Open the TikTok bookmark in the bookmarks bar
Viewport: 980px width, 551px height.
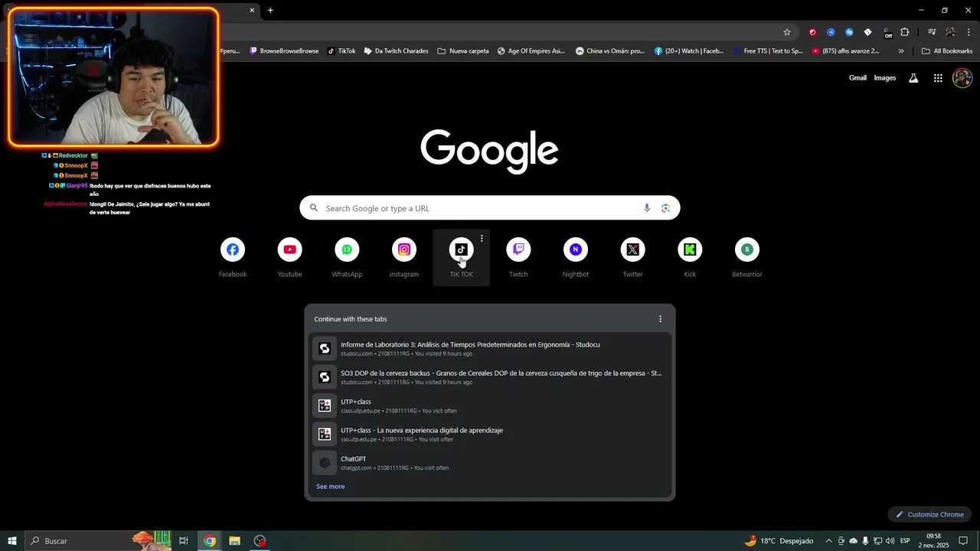coord(341,51)
